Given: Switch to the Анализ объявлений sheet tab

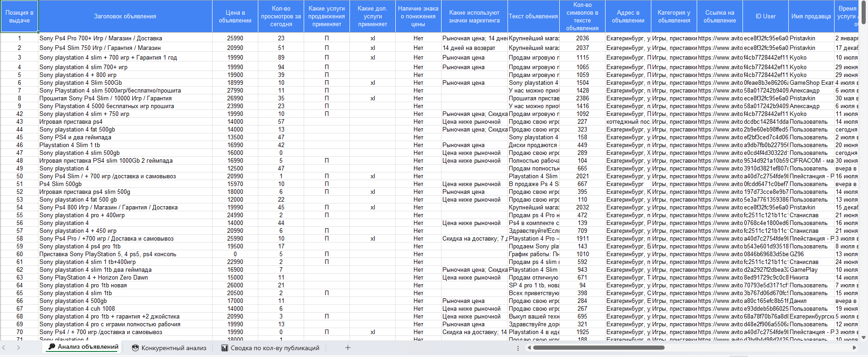Looking at the screenshot, I should (84, 347).
